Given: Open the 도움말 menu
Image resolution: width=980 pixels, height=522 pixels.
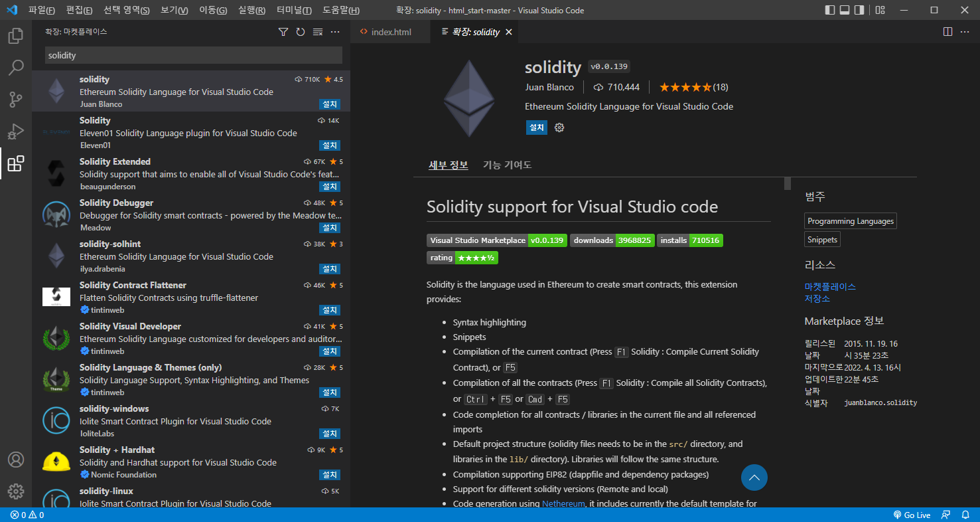Looking at the screenshot, I should coord(341,10).
